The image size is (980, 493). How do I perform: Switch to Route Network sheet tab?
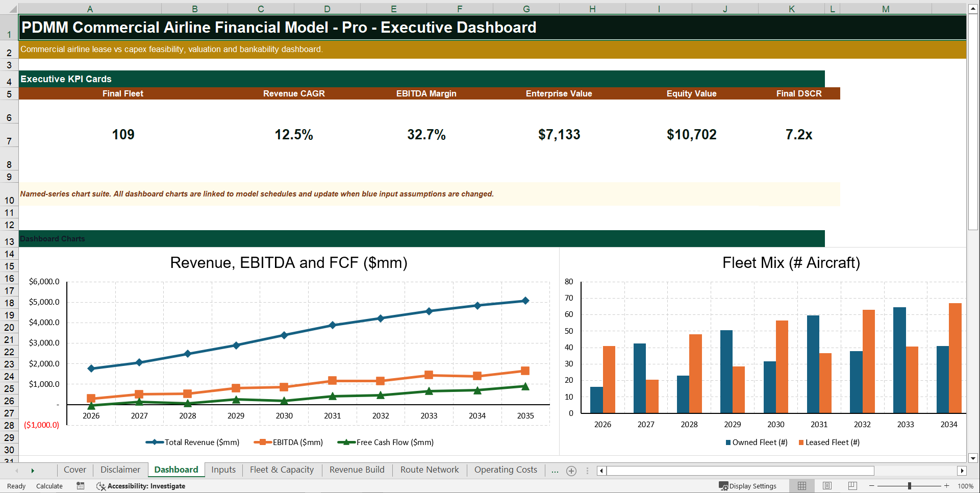430,470
